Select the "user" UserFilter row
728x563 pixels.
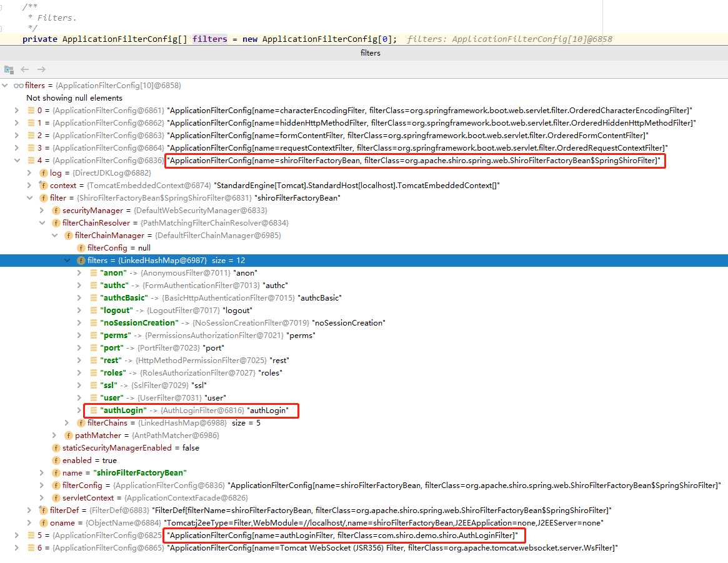pos(364,398)
